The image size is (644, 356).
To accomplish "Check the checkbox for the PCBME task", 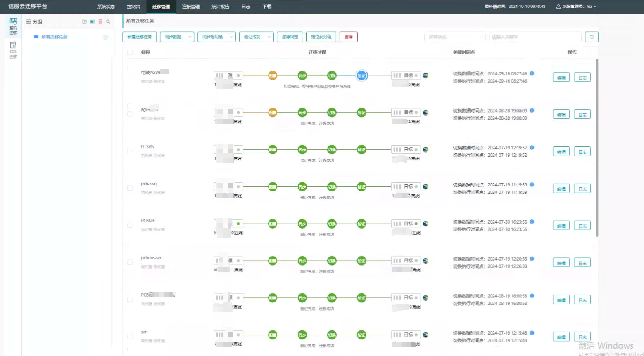I will [130, 225].
